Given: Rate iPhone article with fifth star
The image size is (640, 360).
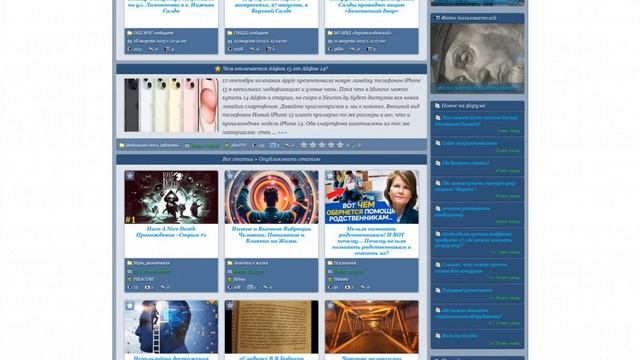Looking at the screenshot, I should tap(340, 145).
